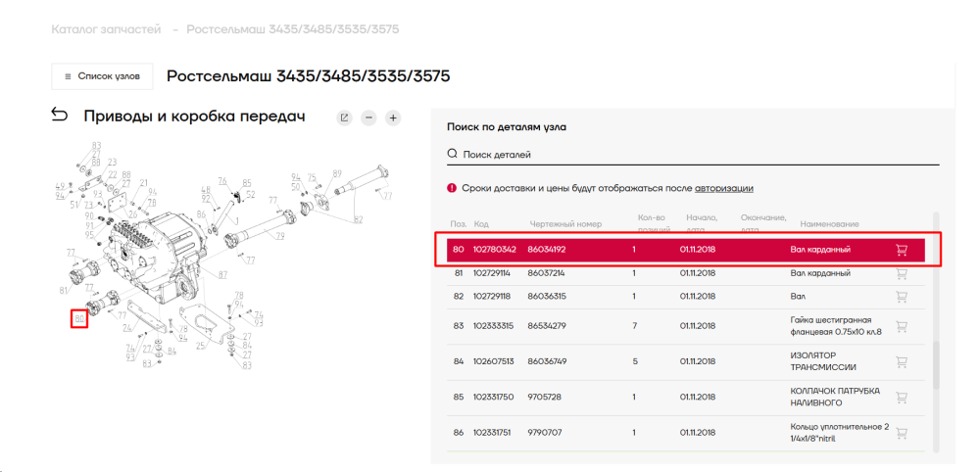Click the ИЗОЛЯТОР ТРАНСМИССИИ name cell
Viewport: 980px width, 472px height.
(822, 361)
